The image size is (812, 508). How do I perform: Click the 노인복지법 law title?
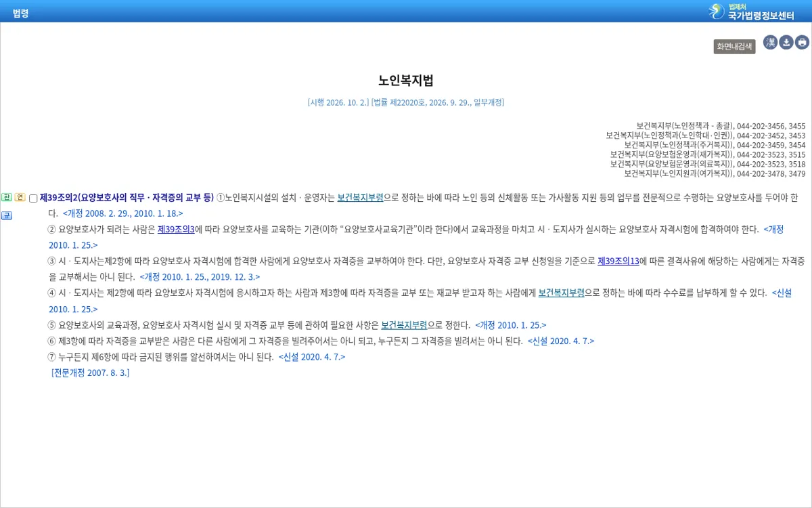click(406, 81)
